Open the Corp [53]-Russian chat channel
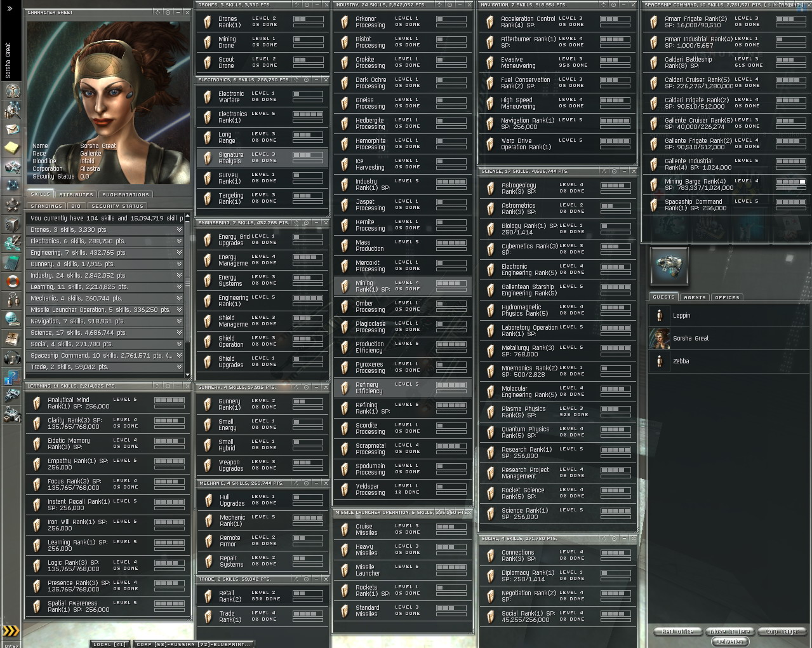Screen dimensions: 812x648 click(192, 644)
